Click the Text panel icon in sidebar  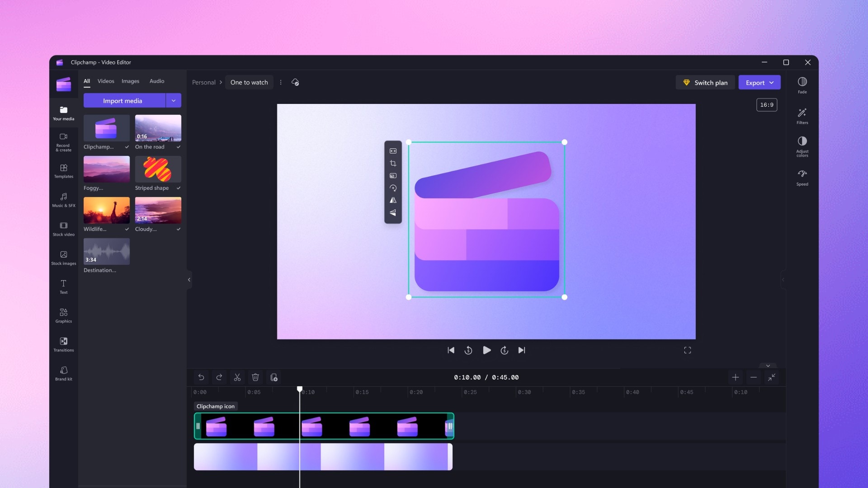click(63, 286)
